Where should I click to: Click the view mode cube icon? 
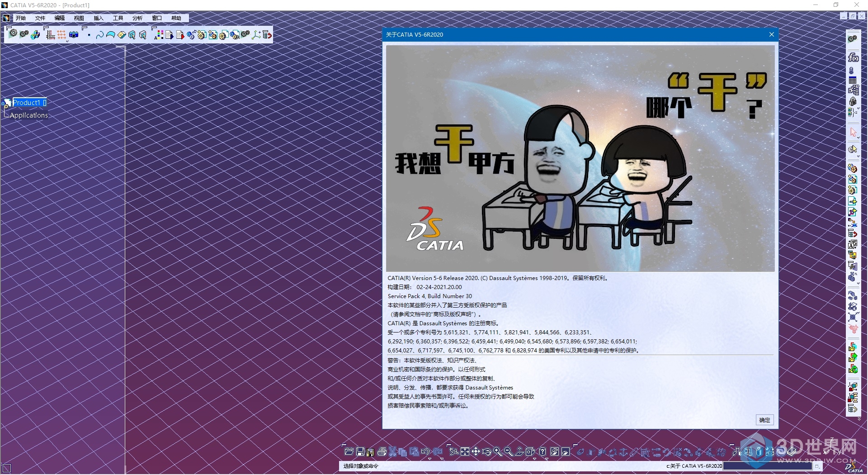530,451
